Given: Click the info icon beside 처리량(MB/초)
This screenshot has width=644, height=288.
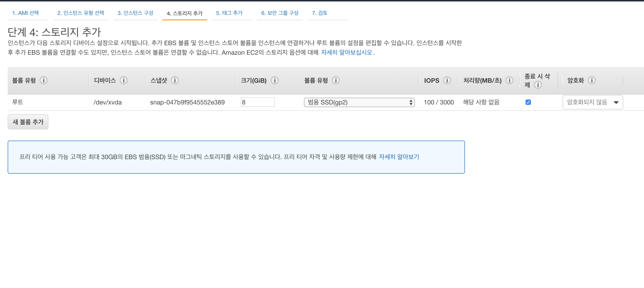Looking at the screenshot, I should pyautogui.click(x=509, y=80).
